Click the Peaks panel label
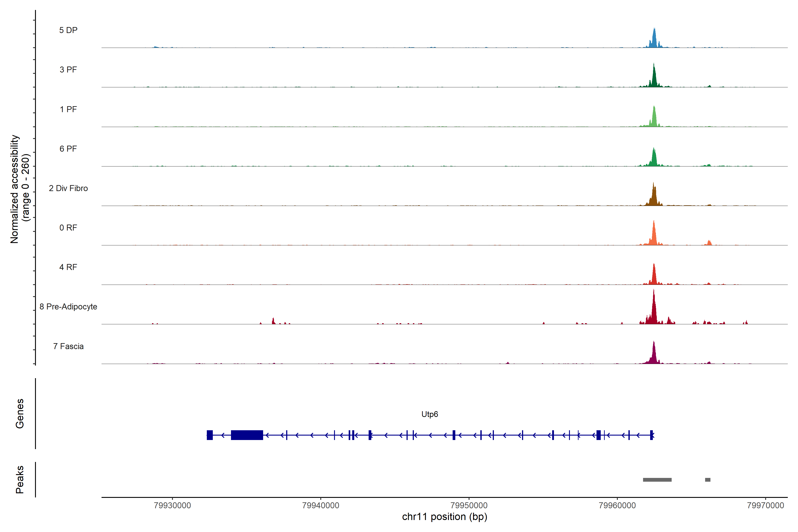 coord(20,479)
